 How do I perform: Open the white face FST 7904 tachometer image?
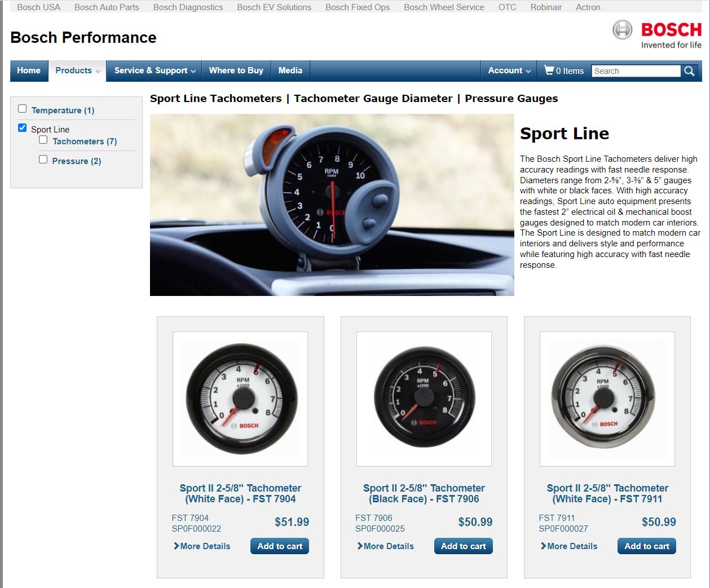tap(240, 399)
